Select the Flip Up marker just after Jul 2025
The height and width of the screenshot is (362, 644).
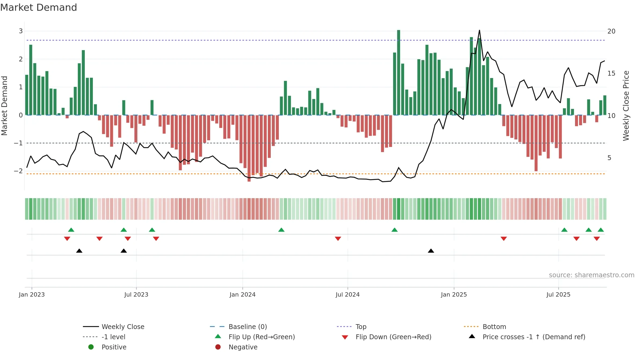tap(564, 230)
